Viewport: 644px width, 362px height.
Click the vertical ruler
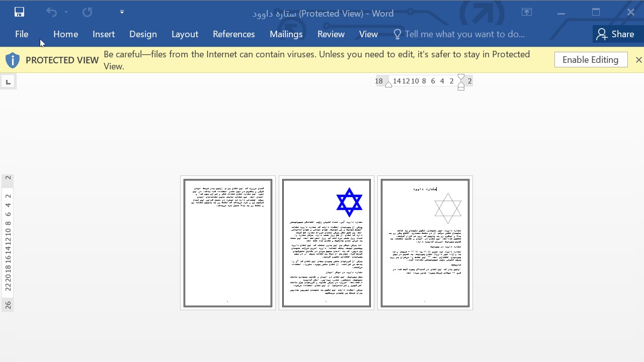(8, 243)
